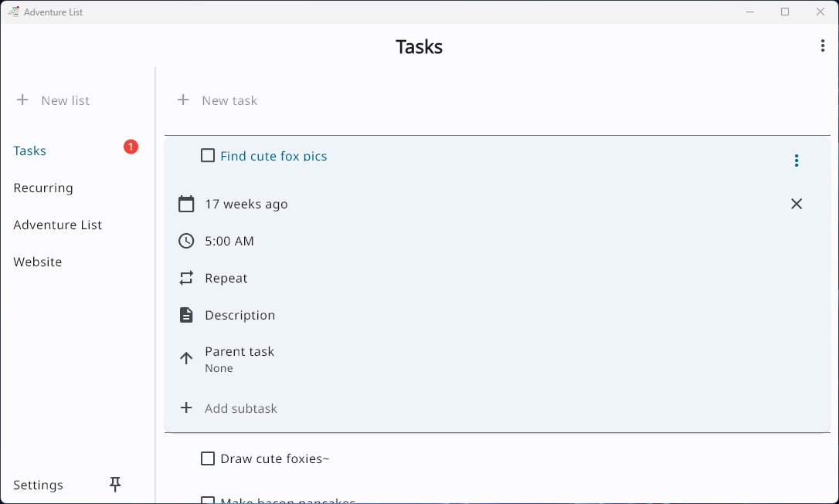Select the Recurring list

(x=43, y=188)
